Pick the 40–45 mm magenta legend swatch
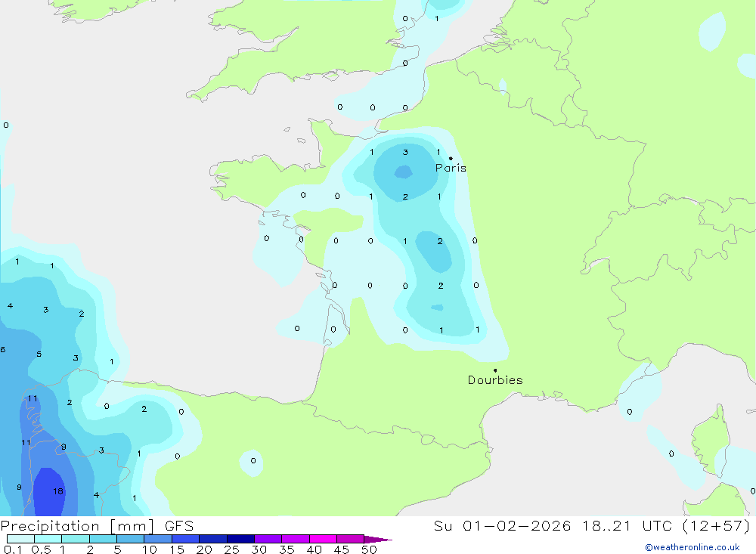The height and width of the screenshot is (554, 756). click(323, 539)
